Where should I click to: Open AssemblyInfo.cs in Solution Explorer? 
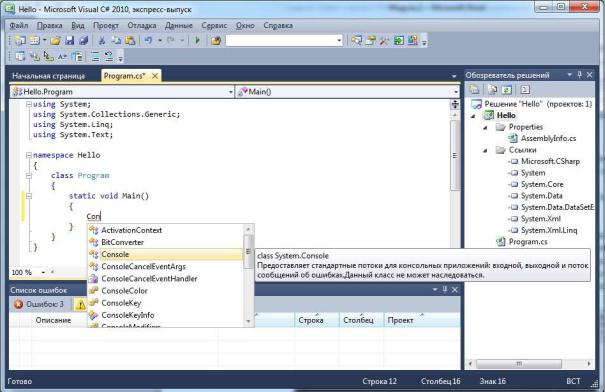point(548,139)
